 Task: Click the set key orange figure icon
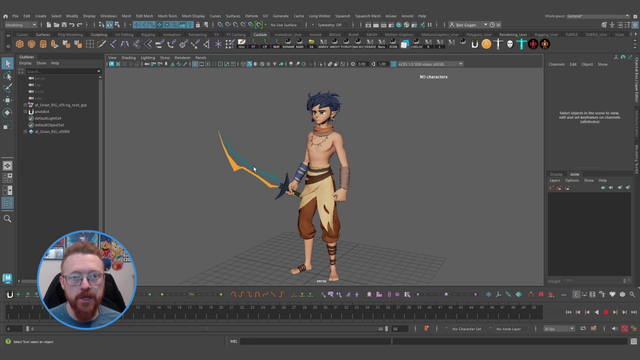[426, 329]
